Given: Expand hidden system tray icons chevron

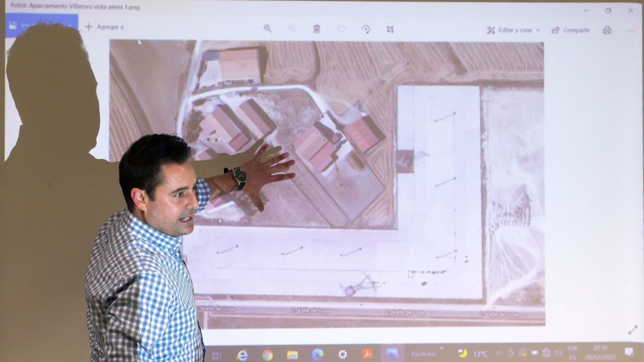Looking at the screenshot, I should 499,353.
